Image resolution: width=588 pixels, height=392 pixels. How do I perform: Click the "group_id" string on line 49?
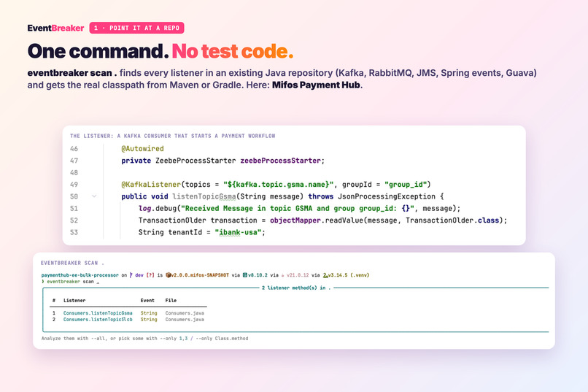coord(406,185)
